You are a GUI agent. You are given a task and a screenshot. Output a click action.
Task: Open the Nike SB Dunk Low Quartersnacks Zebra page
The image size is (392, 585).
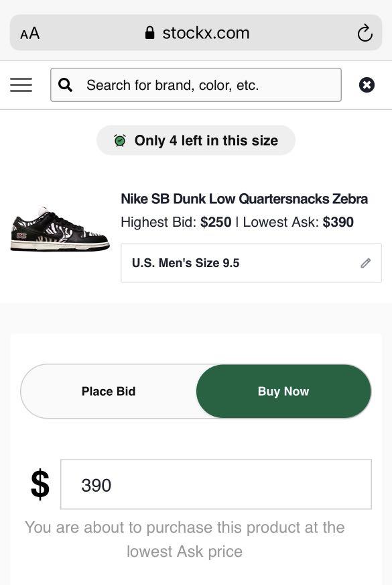click(x=245, y=199)
